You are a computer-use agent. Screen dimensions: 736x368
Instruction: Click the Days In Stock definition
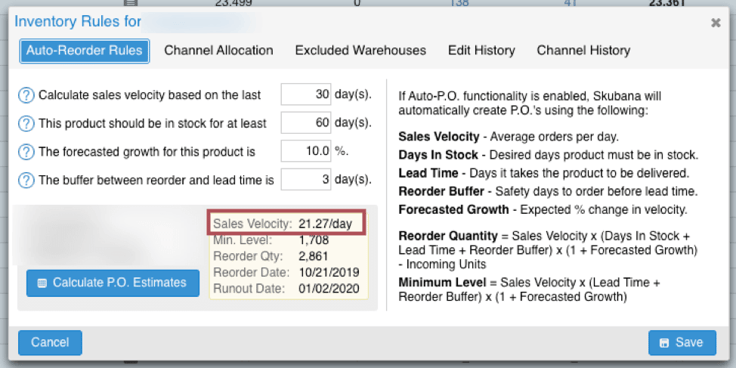coord(548,155)
